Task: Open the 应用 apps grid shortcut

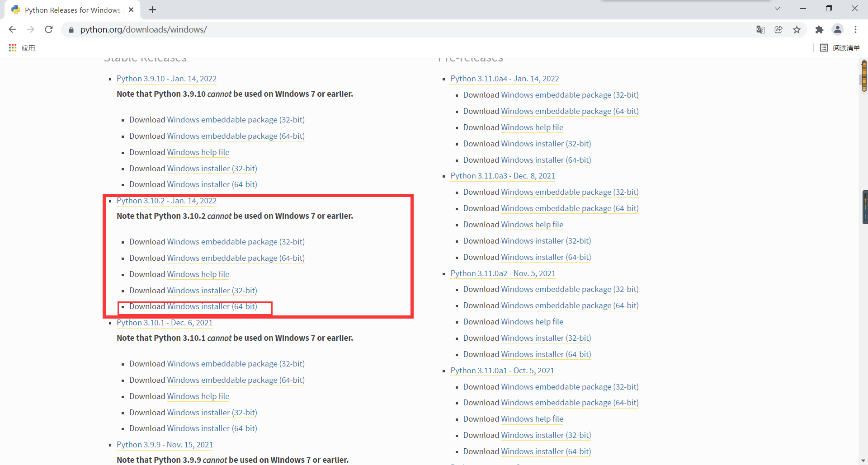Action: [22, 48]
